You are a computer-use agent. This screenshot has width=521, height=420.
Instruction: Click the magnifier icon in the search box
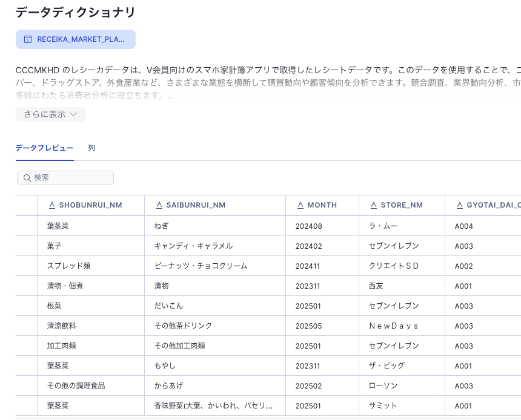[x=27, y=178]
